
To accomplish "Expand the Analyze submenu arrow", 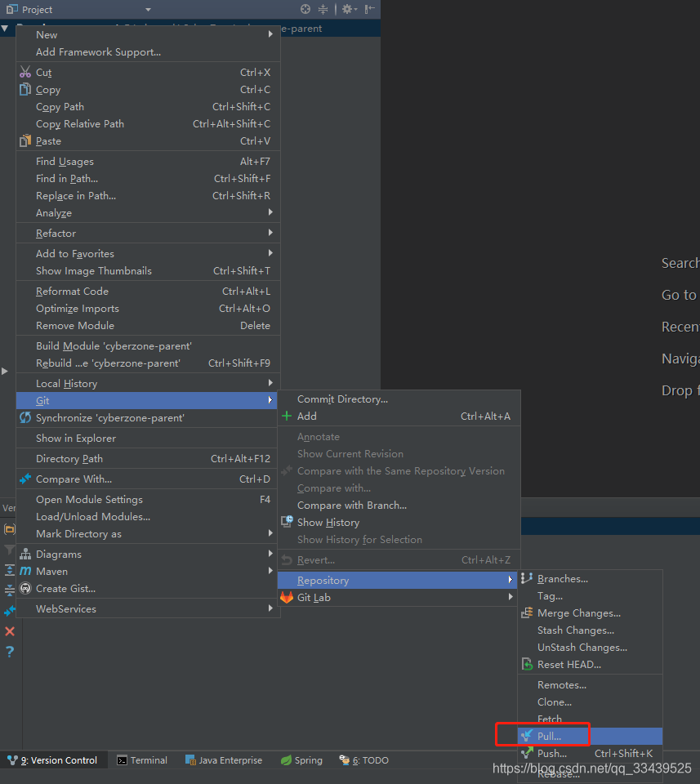I will click(x=270, y=212).
